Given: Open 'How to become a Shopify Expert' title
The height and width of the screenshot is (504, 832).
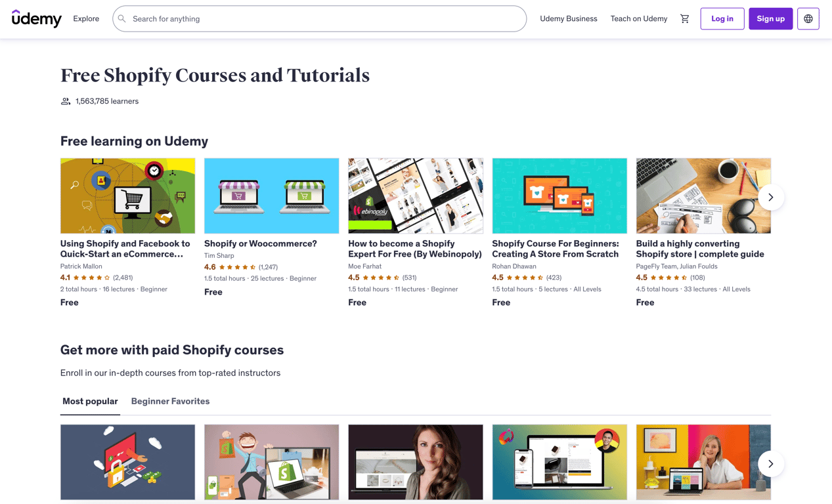Looking at the screenshot, I should [x=415, y=249].
